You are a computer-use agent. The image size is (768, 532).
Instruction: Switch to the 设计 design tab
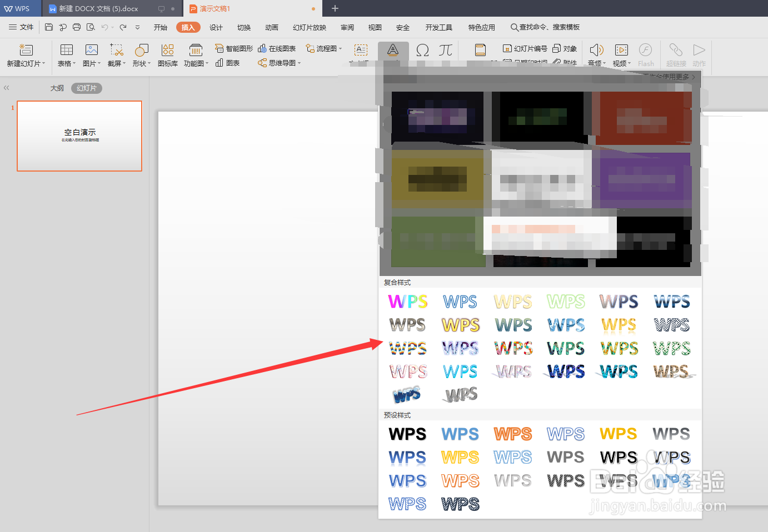(216, 27)
